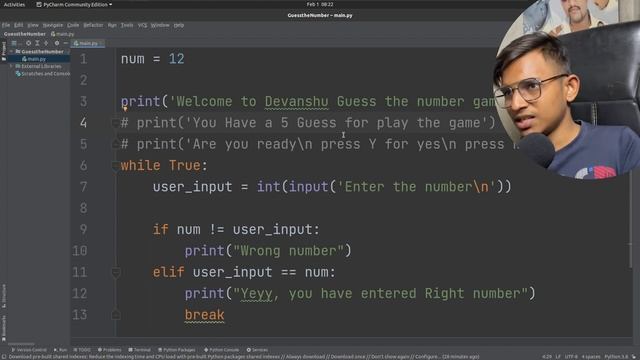640x360 pixels.
Task: Open the File menu
Action: [6, 25]
